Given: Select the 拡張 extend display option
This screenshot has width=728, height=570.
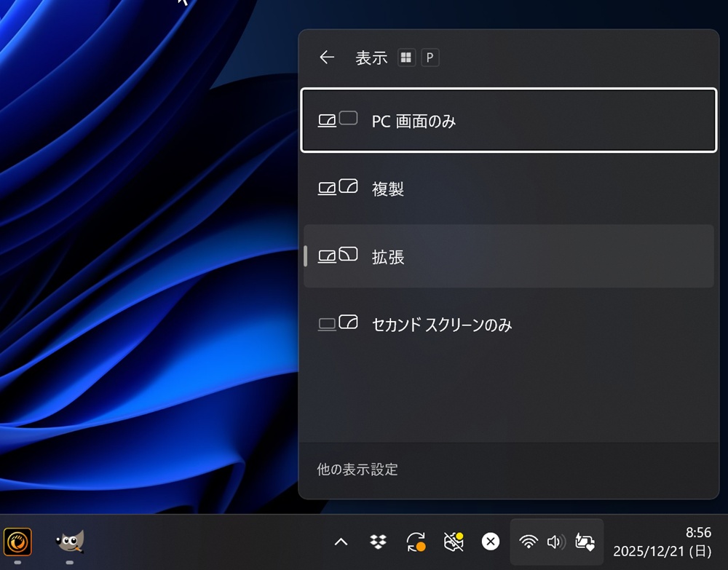Looking at the screenshot, I should [508, 256].
